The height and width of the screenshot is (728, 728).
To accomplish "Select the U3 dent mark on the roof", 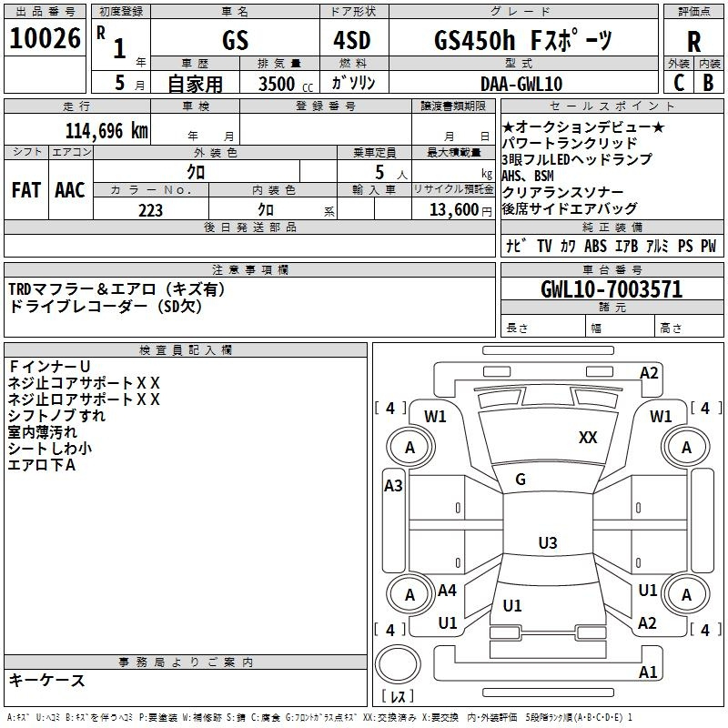I will click(547, 543).
